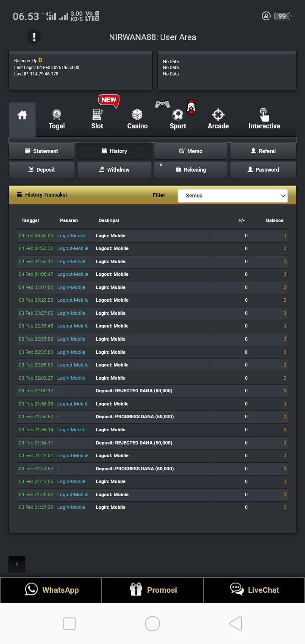Image resolution: width=305 pixels, height=644 pixels.
Task: Click Logout-Mobile link at 03 Feb 21:58:33
Action: [x=73, y=404]
